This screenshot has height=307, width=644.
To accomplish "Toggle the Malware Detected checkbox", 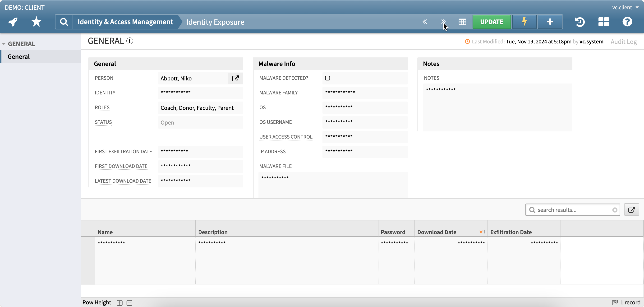I will point(327,78).
